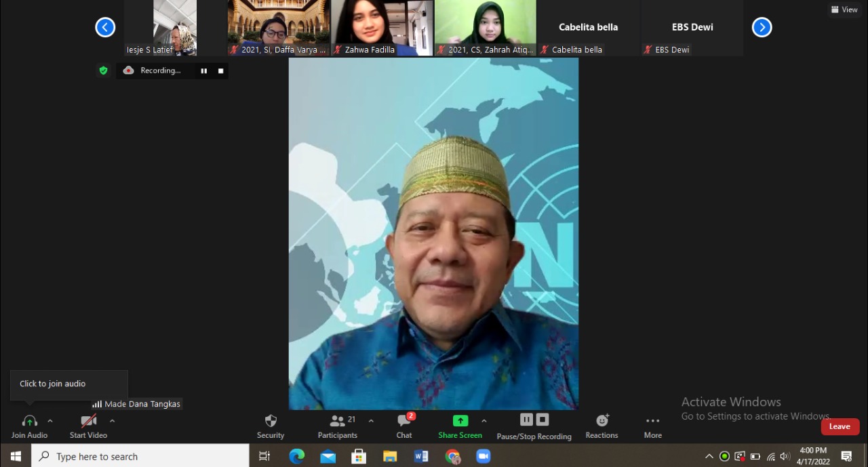This screenshot has height=467, width=868.
Task: Open Zoom from the Windows taskbar
Action: pos(483,456)
